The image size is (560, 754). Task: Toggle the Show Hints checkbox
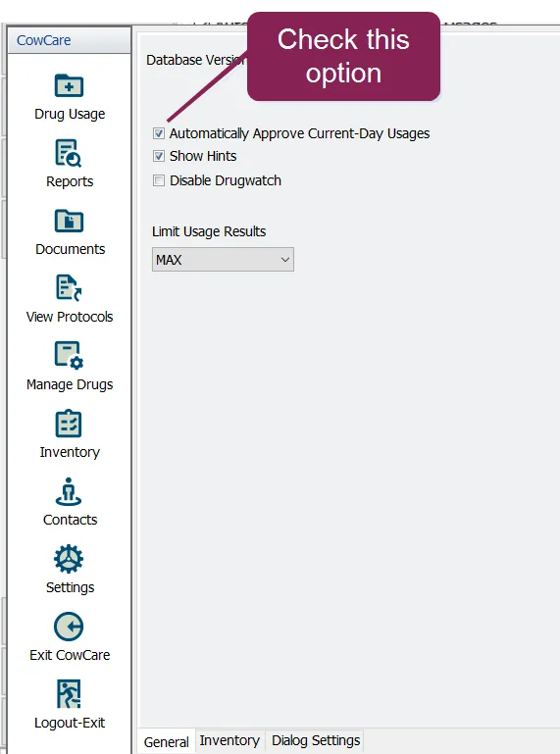(159, 156)
